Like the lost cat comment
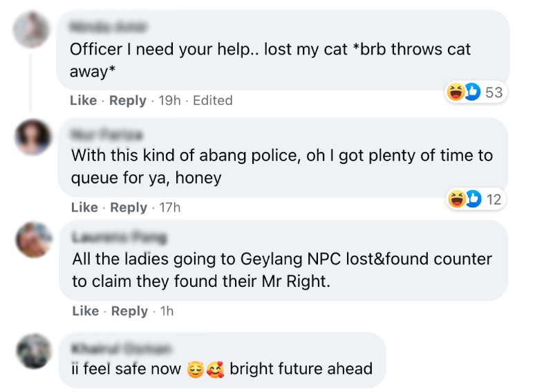553x392 pixels. click(83, 100)
